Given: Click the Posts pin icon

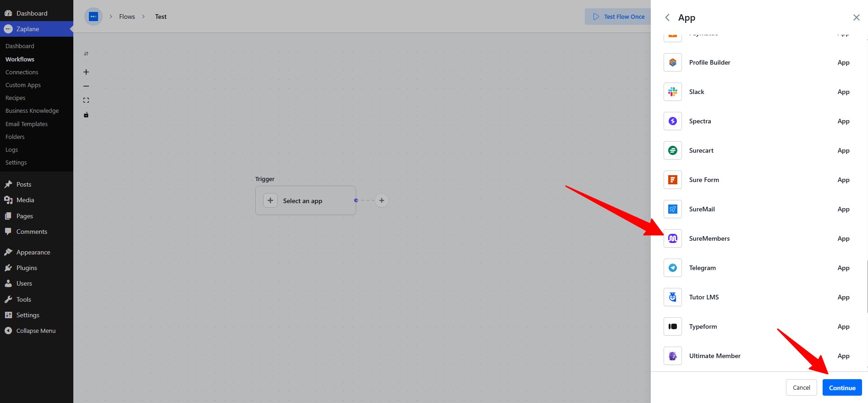Looking at the screenshot, I should (8, 184).
